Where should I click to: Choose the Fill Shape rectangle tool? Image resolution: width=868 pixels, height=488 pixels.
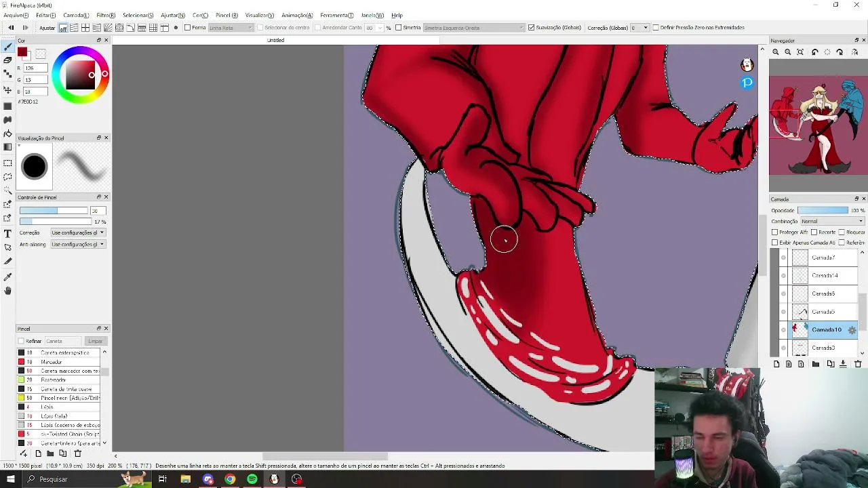(7, 105)
